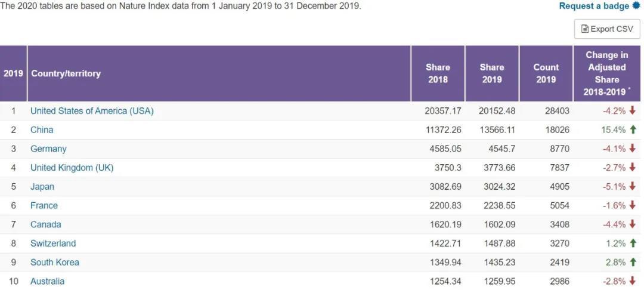The image size is (644, 290).
Task: Open the Australia country link
Action: point(47,281)
